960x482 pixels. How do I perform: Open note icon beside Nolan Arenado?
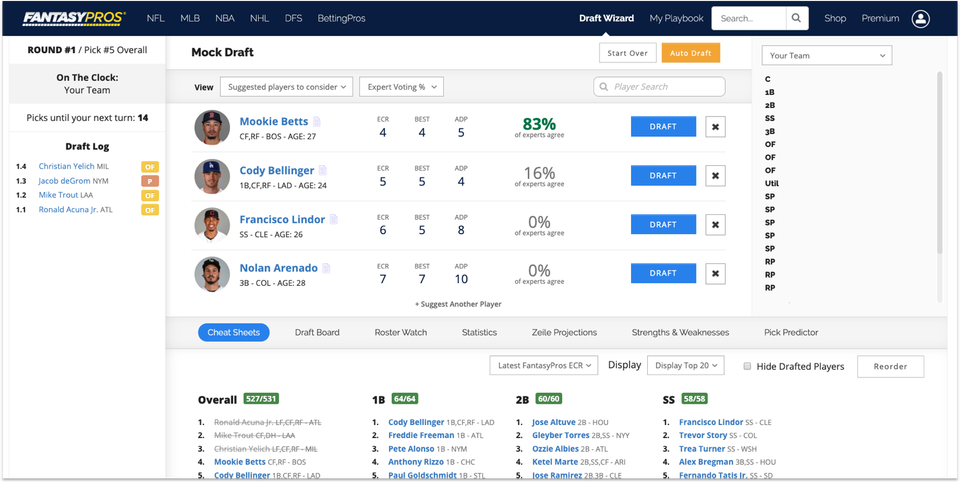point(326,268)
